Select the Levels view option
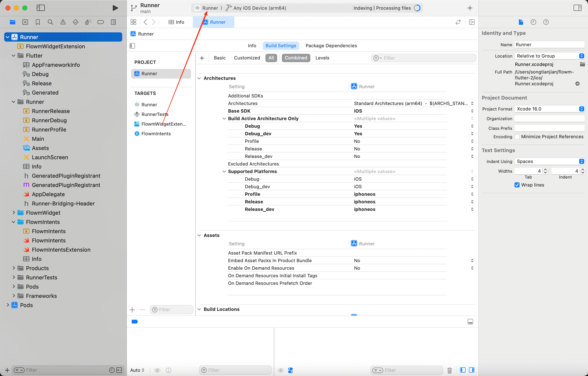 click(x=322, y=58)
